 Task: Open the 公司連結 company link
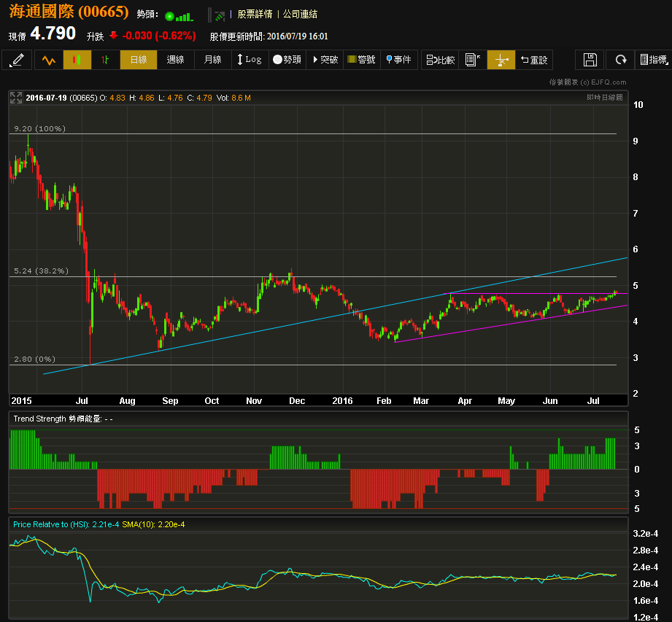(300, 14)
